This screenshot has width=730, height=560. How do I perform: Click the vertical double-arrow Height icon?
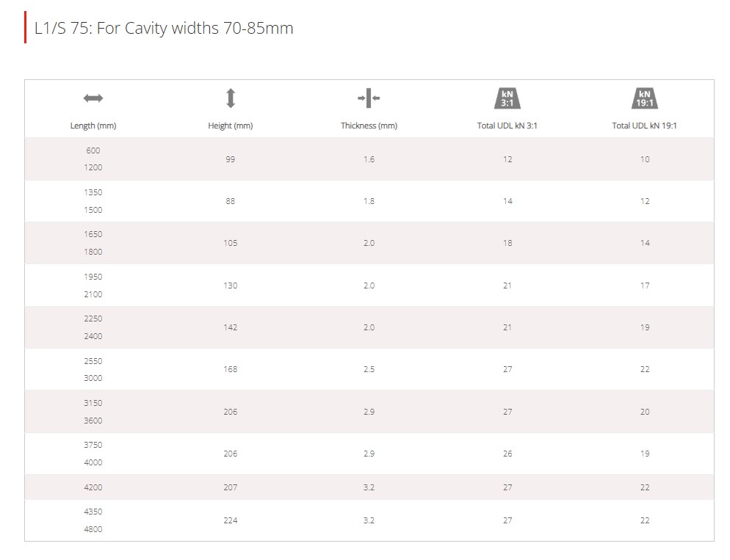click(231, 98)
